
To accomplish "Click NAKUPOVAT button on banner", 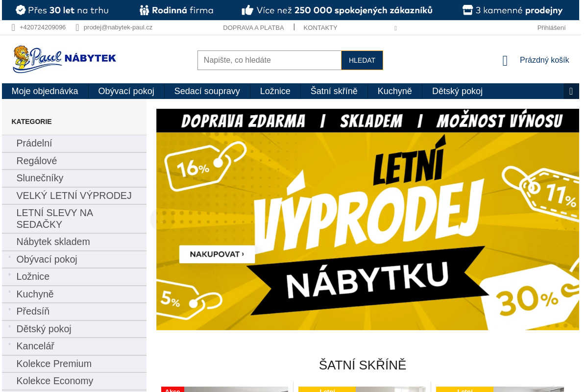I will [217, 254].
